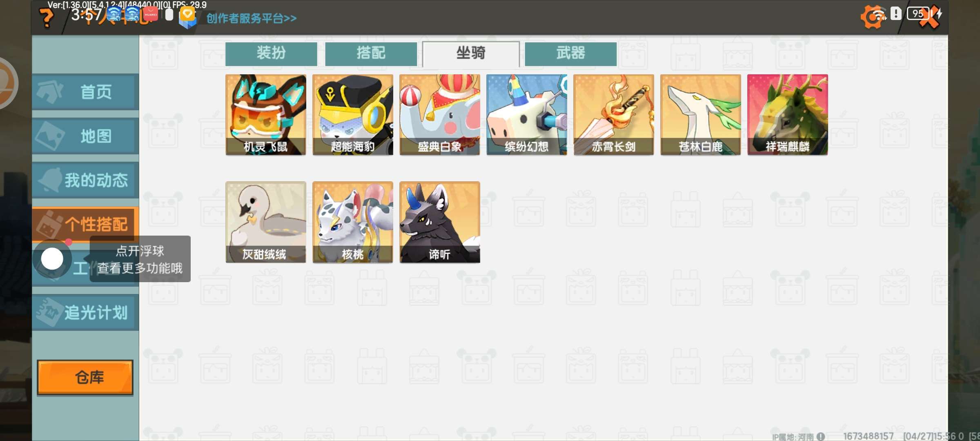
Task: Select the 核桃 fox mount
Action: pyautogui.click(x=352, y=222)
